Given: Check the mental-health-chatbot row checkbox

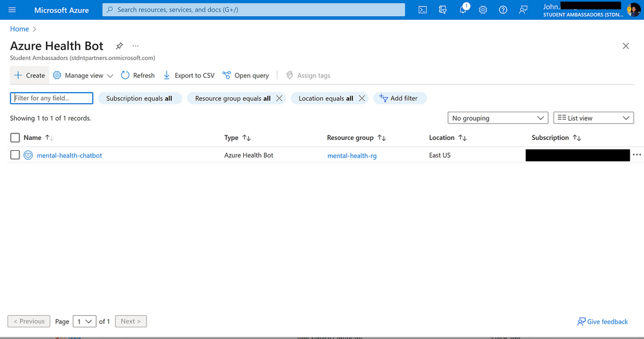Looking at the screenshot, I should 15,155.
